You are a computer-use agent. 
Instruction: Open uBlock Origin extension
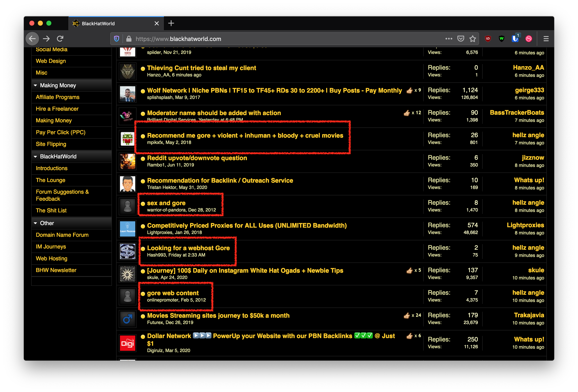tap(488, 39)
